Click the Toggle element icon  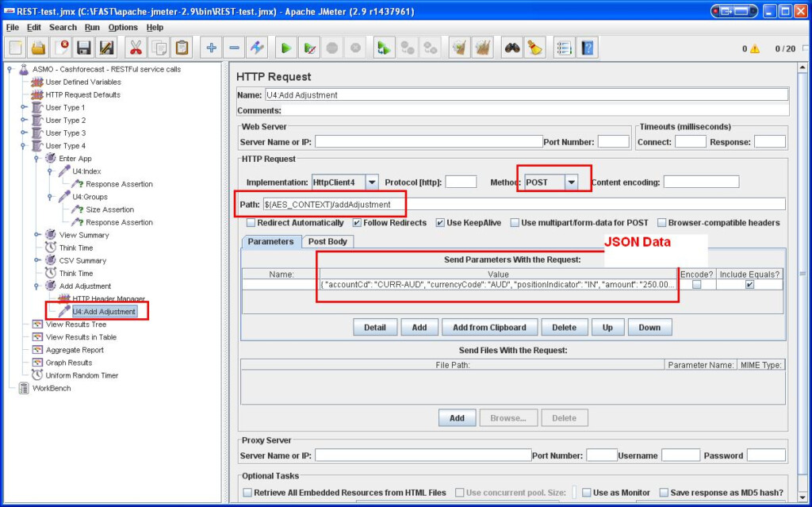[257, 48]
